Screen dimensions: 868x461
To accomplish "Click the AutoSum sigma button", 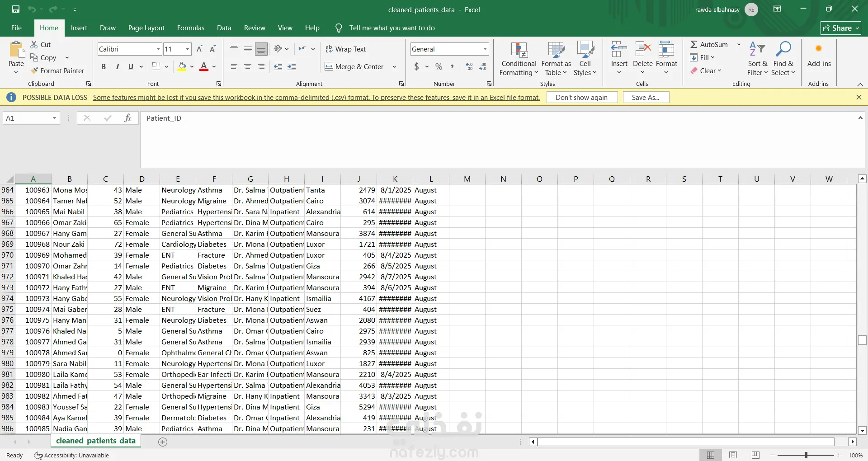I will [709, 44].
